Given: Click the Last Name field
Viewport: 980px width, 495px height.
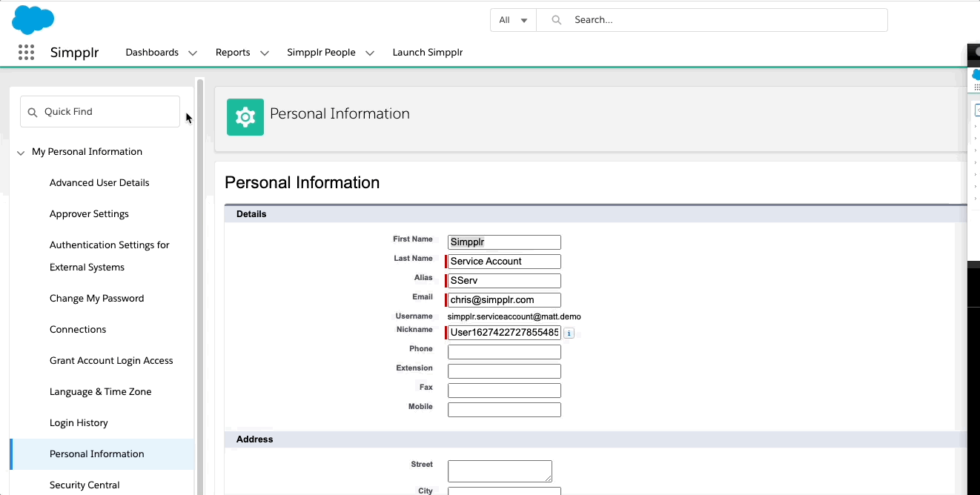Looking at the screenshot, I should click(x=504, y=262).
